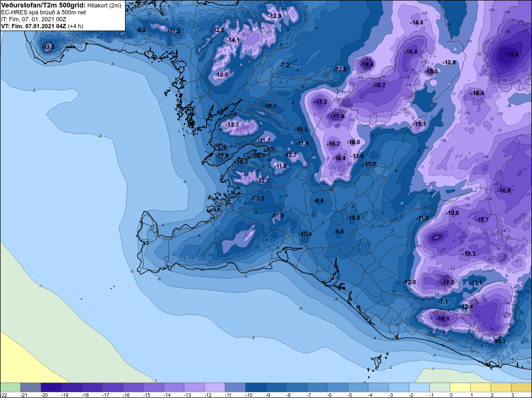Click the -10.9 temperature label
532x398 pixels.
[370, 164]
